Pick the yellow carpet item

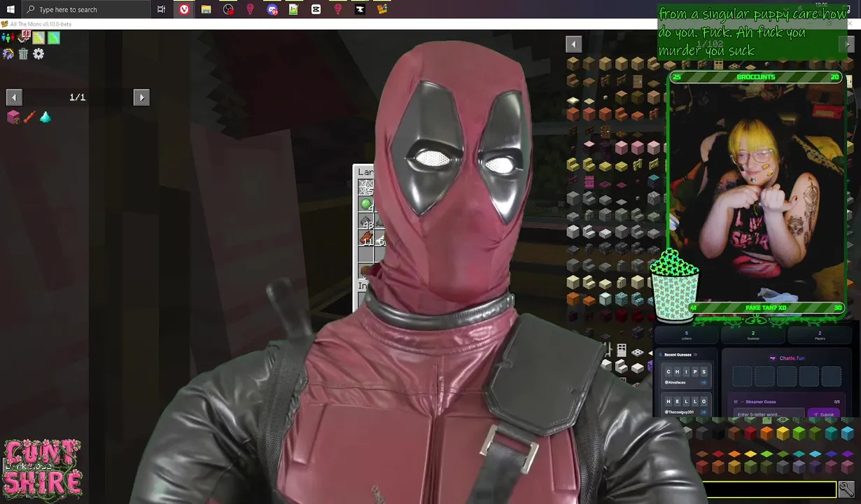point(750,454)
